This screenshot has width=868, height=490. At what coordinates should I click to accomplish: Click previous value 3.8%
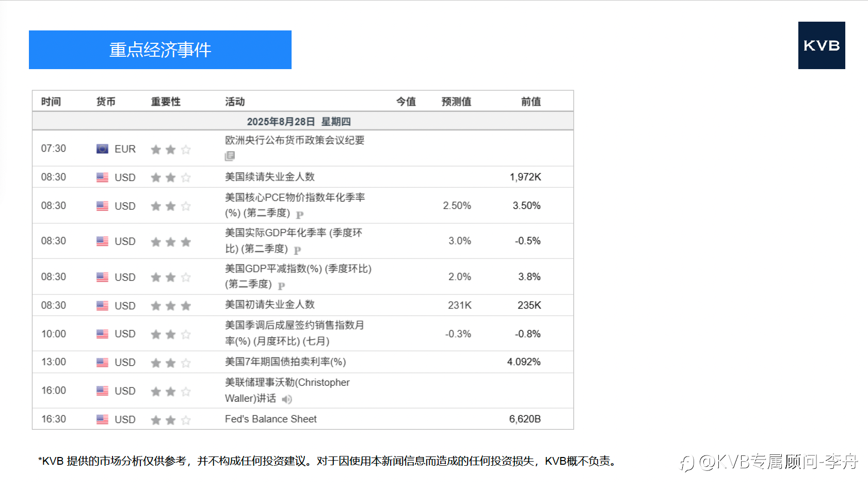pos(529,276)
